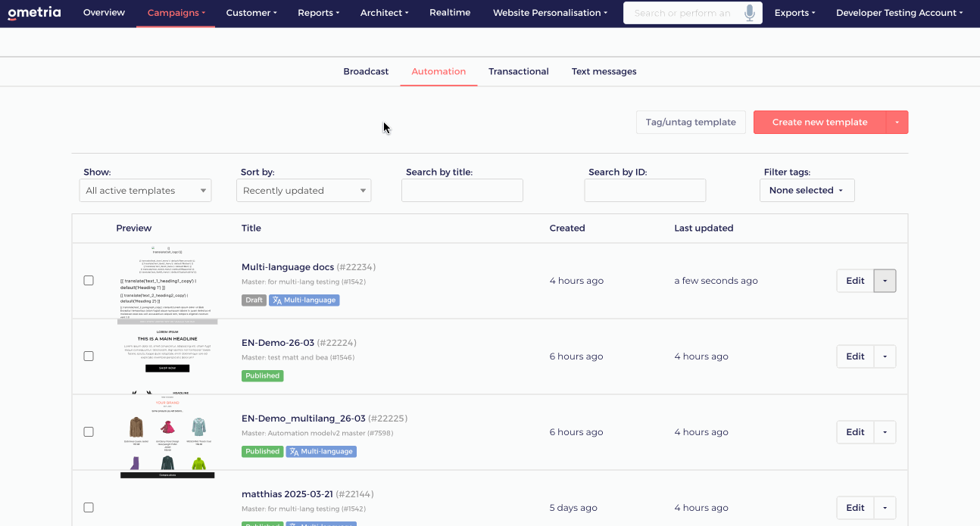Click the 'a few seconds ago' updated value
Image resolution: width=980 pixels, height=526 pixels.
coord(716,281)
